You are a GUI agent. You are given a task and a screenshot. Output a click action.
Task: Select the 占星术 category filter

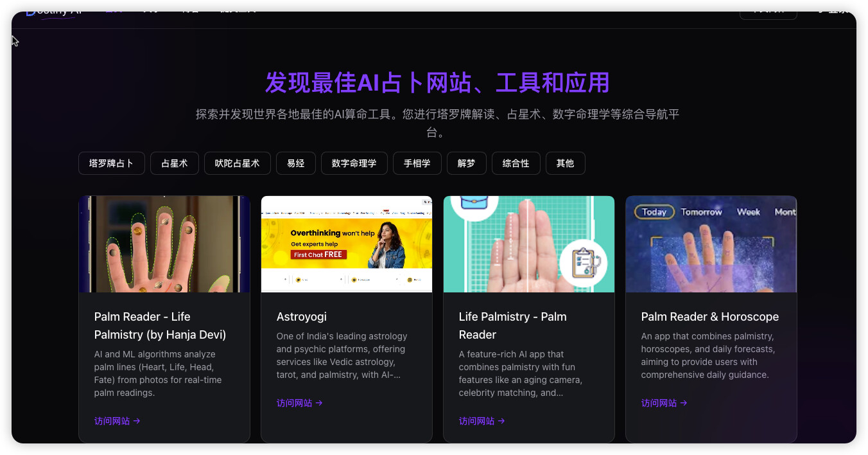(x=175, y=163)
